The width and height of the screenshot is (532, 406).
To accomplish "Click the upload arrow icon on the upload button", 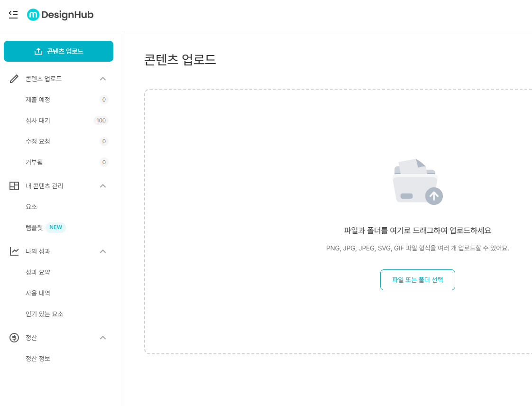I will (38, 51).
